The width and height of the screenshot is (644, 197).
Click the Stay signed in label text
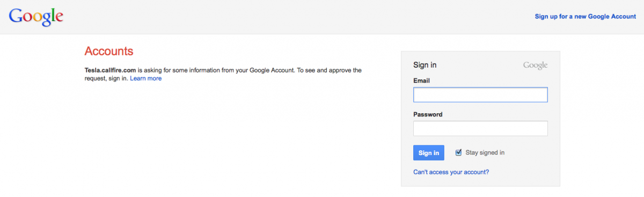click(x=485, y=152)
